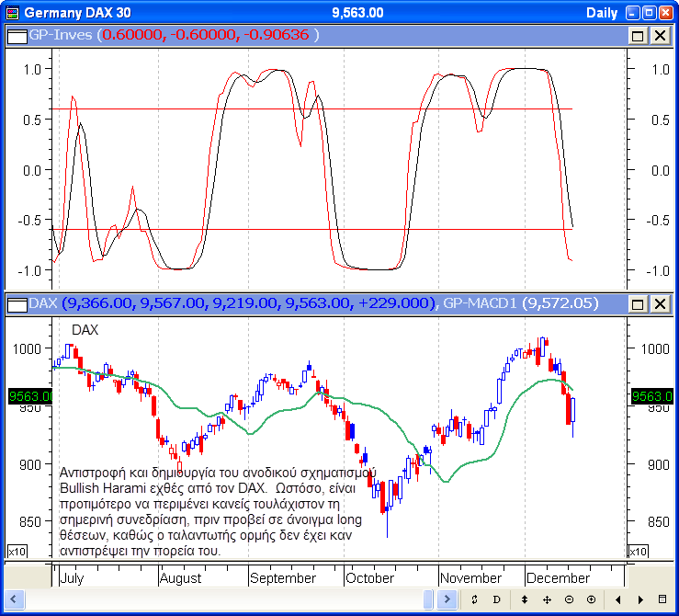The image size is (679, 616).
Task: Zoom out with the minus circle icon
Action: [x=569, y=599]
